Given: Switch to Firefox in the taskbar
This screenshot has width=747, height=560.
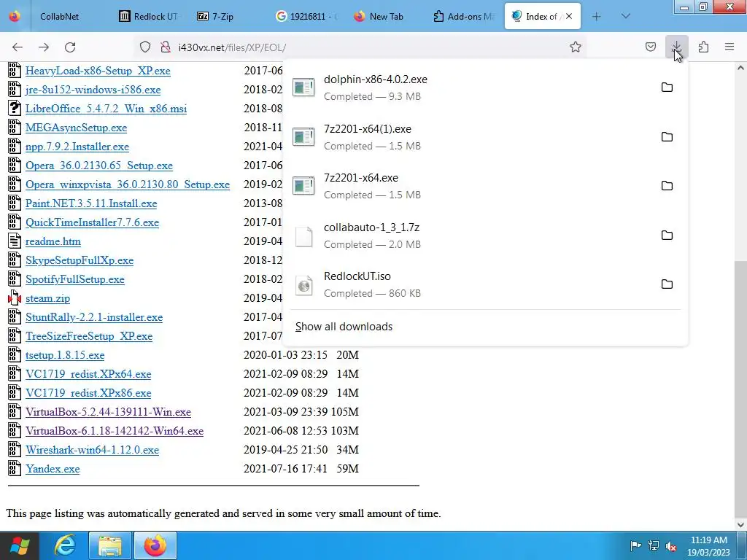Looking at the screenshot, I should click(155, 545).
